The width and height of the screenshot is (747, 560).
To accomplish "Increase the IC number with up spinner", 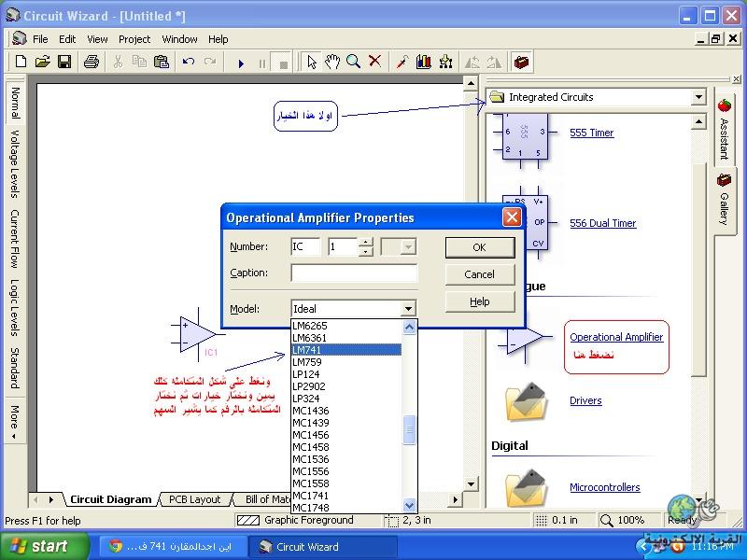I will tap(365, 243).
